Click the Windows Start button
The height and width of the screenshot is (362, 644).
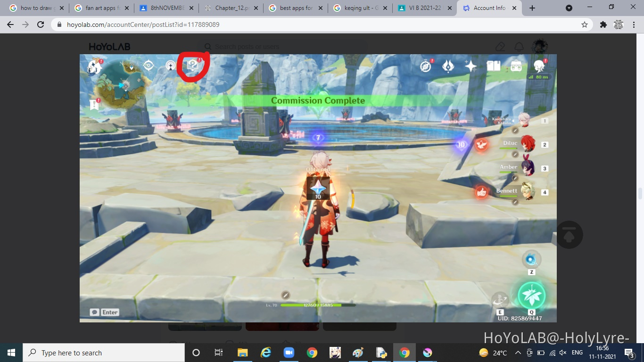[11, 353]
